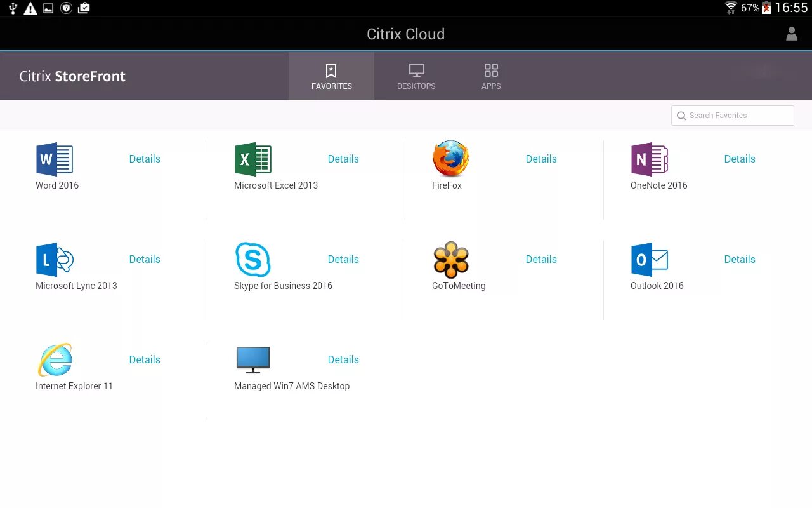Select the 'Internet Explorer 11' label

(74, 386)
